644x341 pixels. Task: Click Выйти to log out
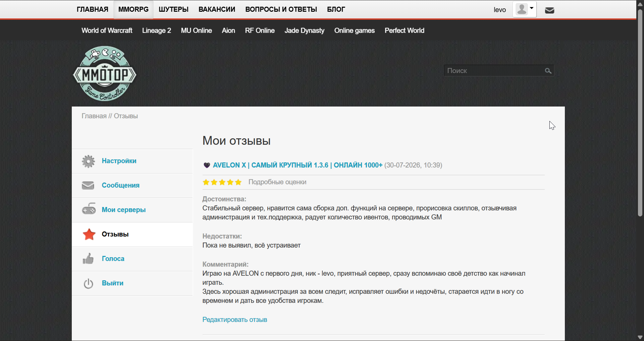pos(113,283)
